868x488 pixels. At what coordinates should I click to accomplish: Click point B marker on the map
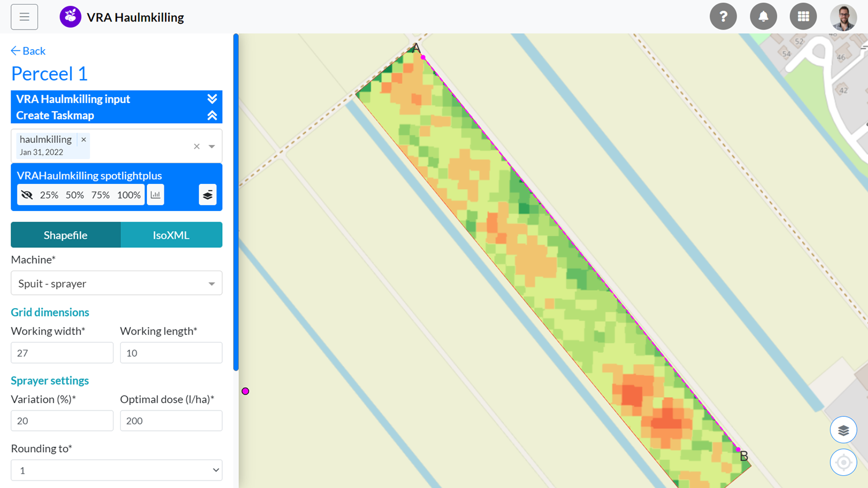click(x=738, y=449)
